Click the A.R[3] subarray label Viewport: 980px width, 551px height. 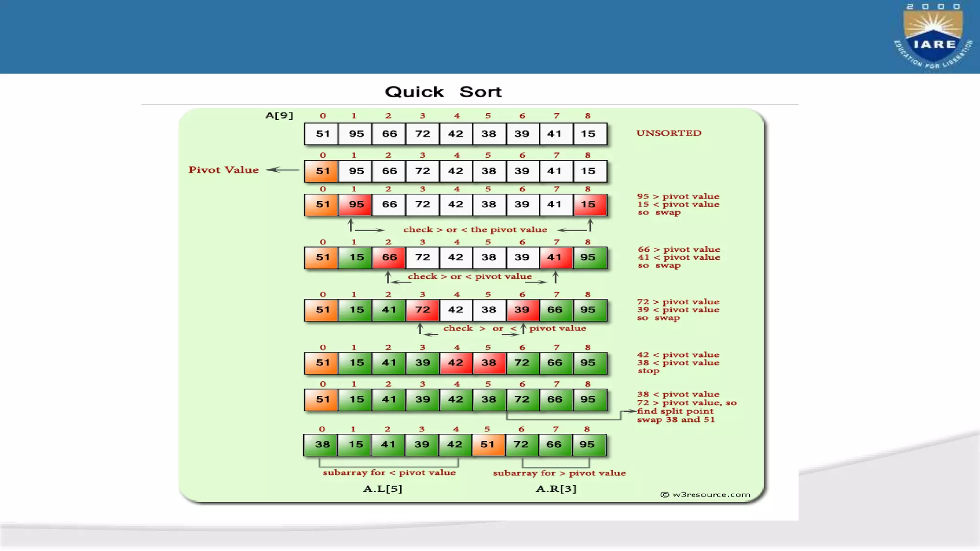coord(556,489)
